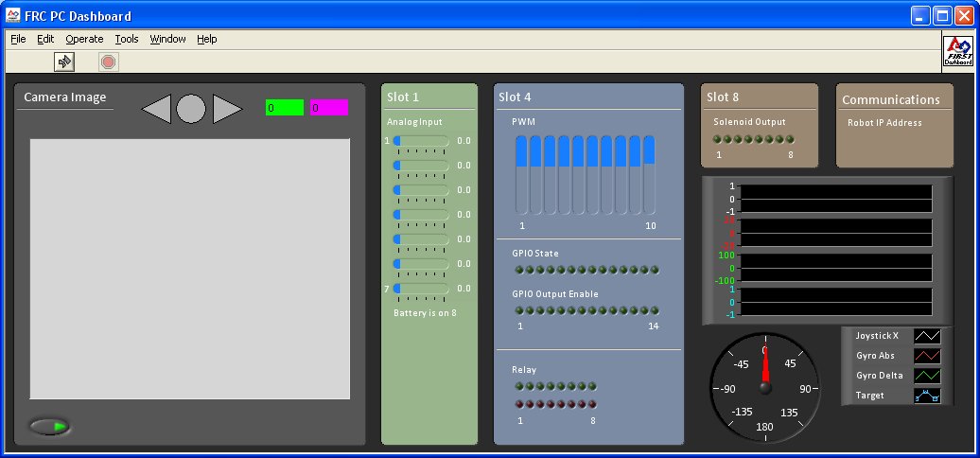Open the Operate menu

pyautogui.click(x=84, y=39)
